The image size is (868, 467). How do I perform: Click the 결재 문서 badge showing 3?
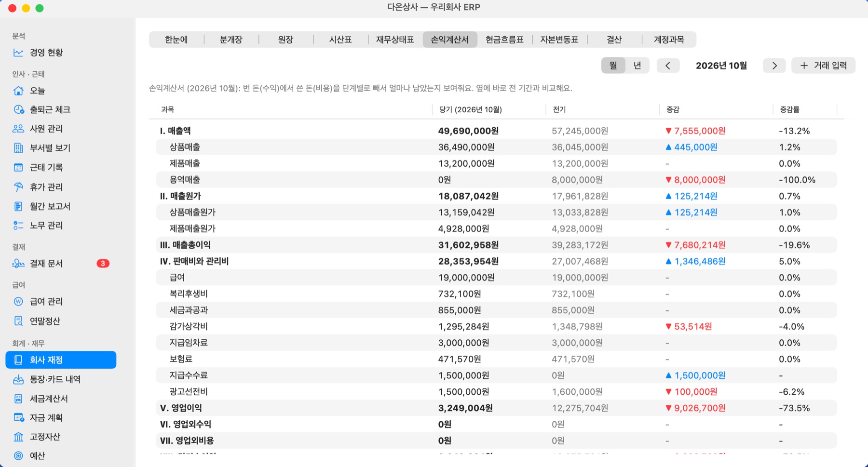click(x=103, y=264)
